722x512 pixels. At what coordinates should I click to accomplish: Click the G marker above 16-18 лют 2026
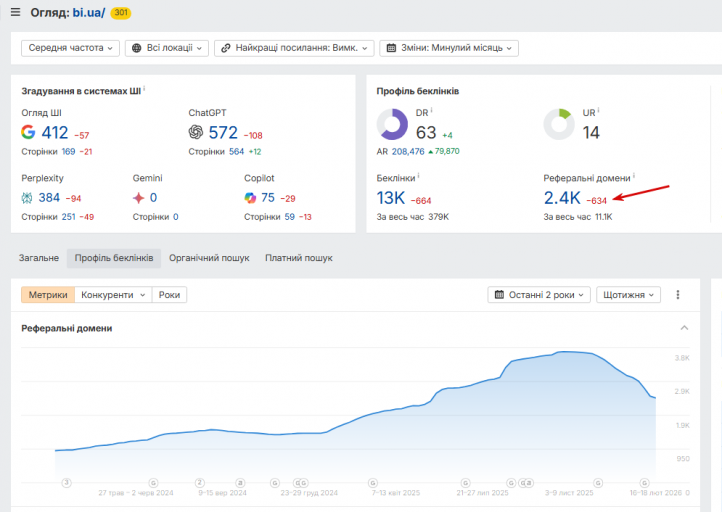pos(645,483)
